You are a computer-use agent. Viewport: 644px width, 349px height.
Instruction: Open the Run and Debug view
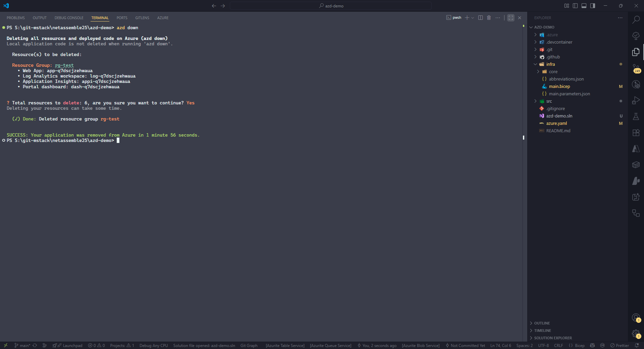[x=636, y=100]
